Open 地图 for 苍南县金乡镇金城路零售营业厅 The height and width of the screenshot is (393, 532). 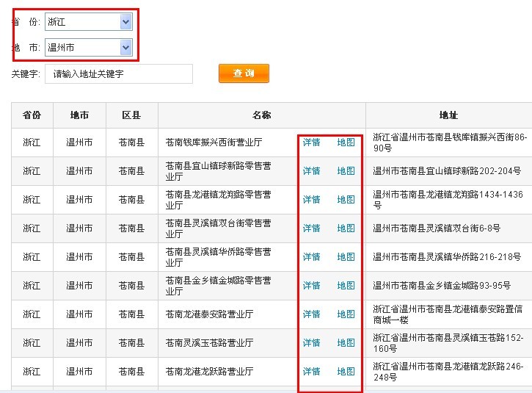click(346, 286)
